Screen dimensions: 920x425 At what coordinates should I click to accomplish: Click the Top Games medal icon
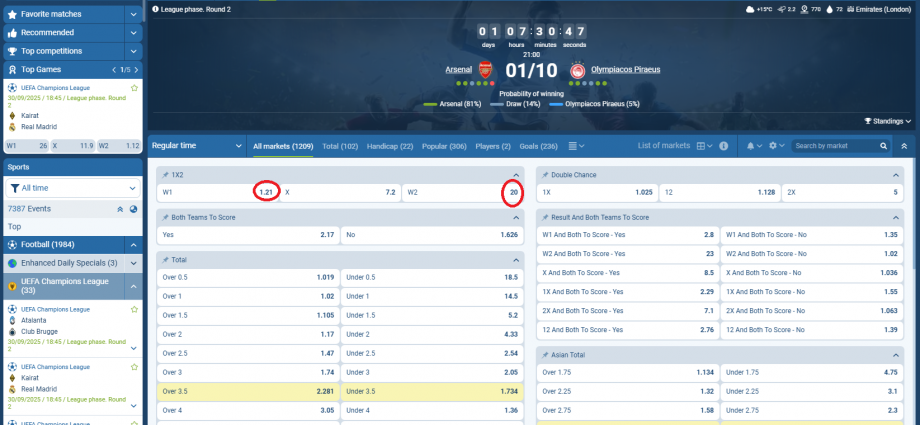12,70
